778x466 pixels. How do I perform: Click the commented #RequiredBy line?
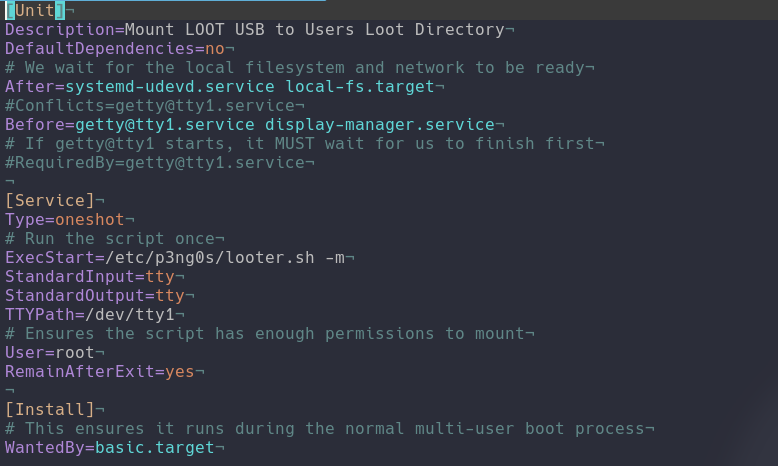tap(155, 163)
